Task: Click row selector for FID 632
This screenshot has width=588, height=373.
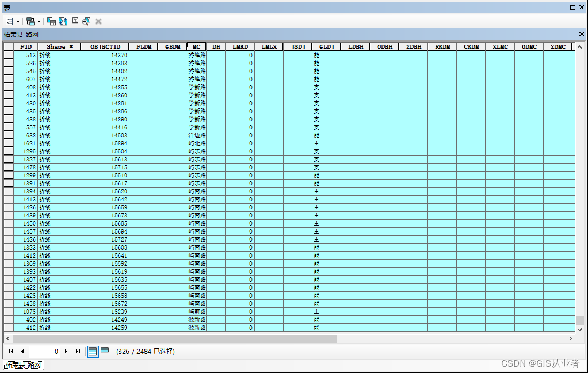Action: point(9,135)
